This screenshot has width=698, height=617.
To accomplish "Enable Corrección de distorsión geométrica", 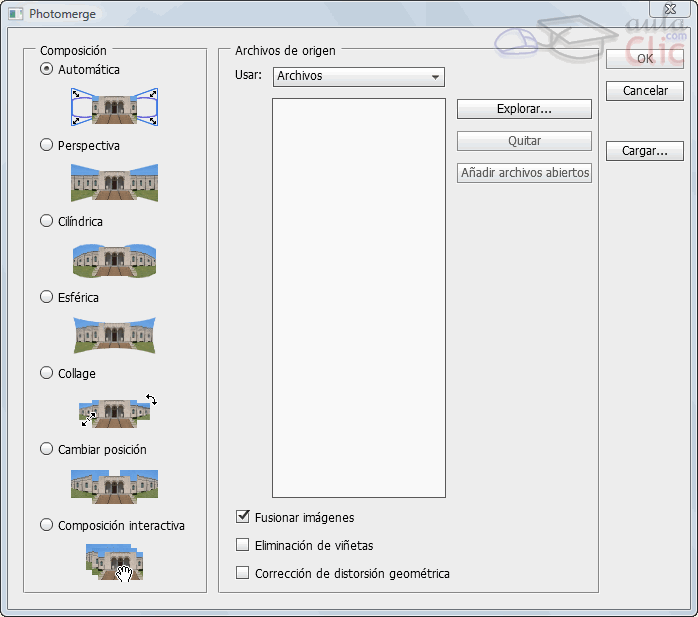I will (242, 573).
